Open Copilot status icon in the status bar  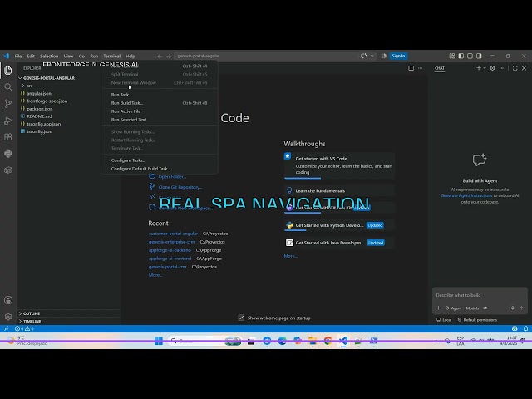(515, 328)
